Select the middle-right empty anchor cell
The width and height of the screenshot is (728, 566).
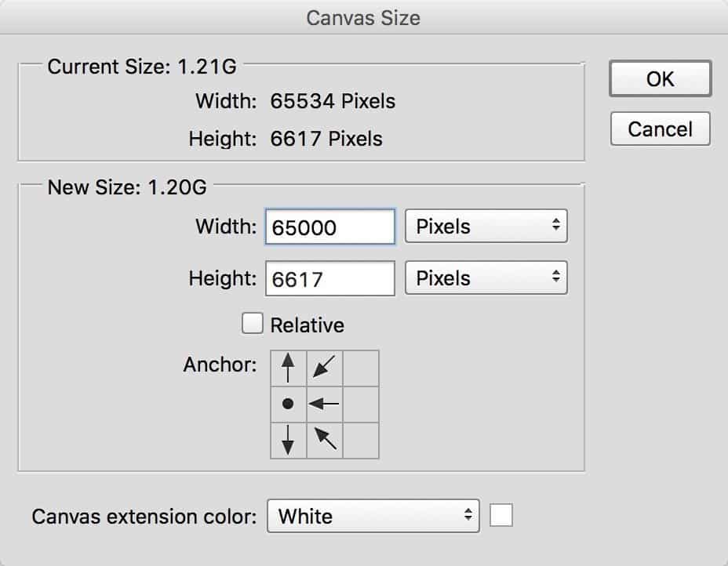pyautogui.click(x=361, y=404)
